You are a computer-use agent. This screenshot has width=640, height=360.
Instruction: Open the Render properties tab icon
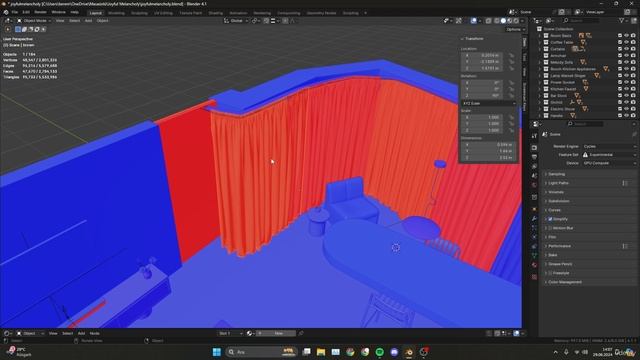click(x=534, y=147)
